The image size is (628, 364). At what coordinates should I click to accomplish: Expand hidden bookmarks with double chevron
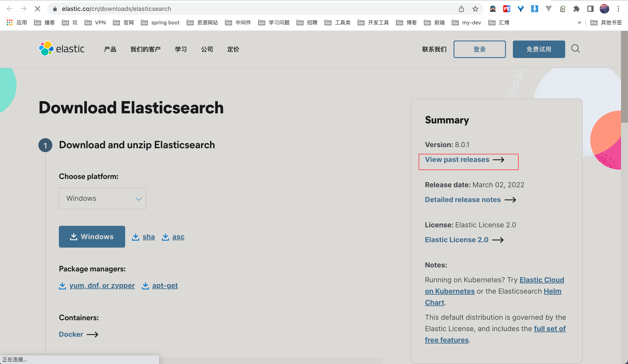tap(579, 23)
